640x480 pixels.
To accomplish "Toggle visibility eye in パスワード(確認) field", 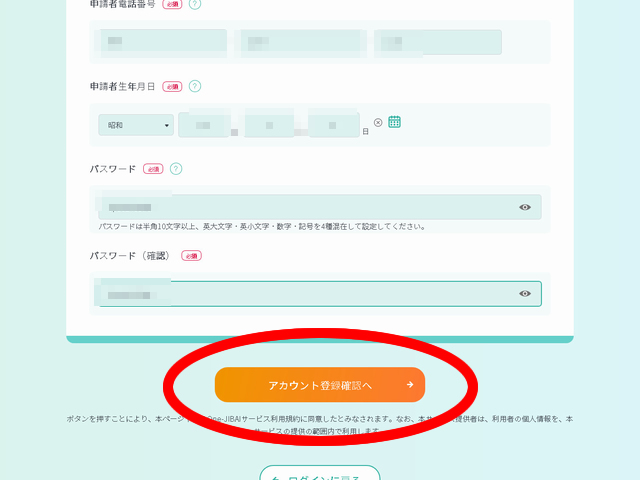I will pos(525,293).
